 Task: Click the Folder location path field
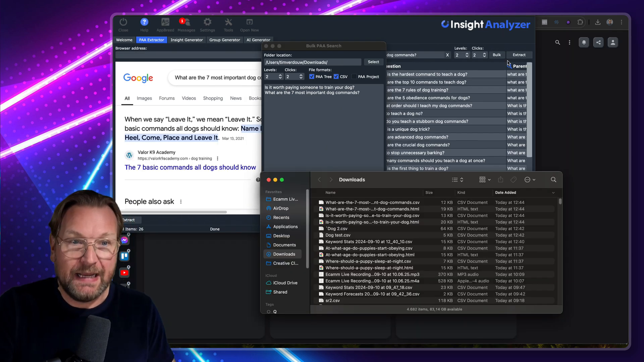tap(312, 62)
